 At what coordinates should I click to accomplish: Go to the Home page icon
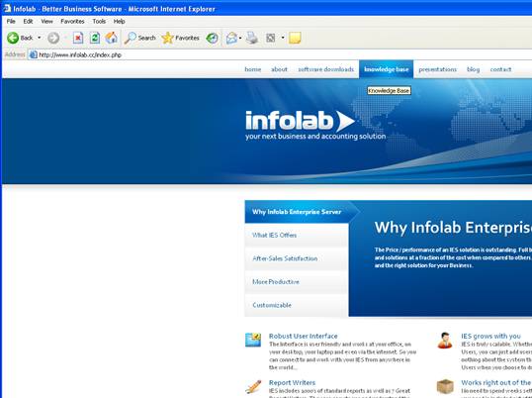point(111,38)
